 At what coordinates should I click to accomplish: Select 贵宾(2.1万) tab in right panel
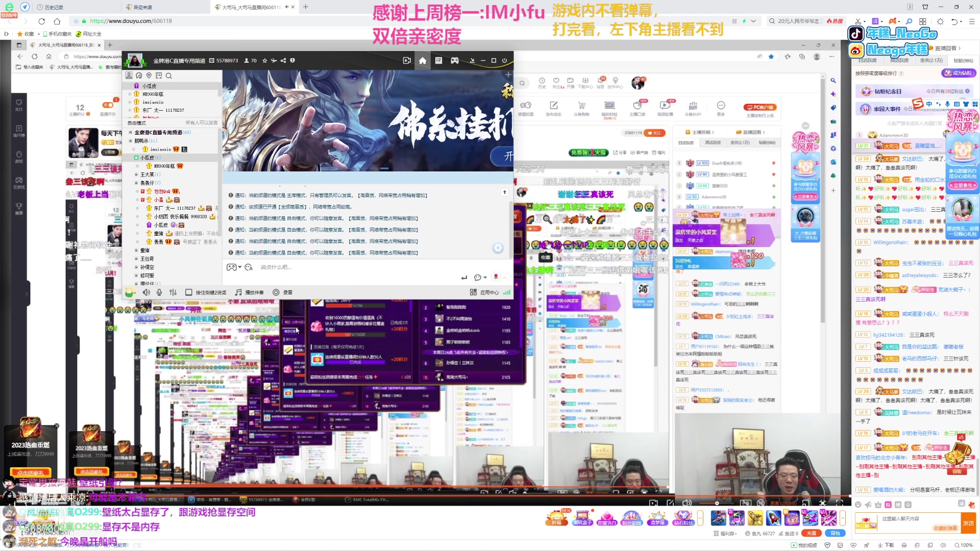click(931, 60)
